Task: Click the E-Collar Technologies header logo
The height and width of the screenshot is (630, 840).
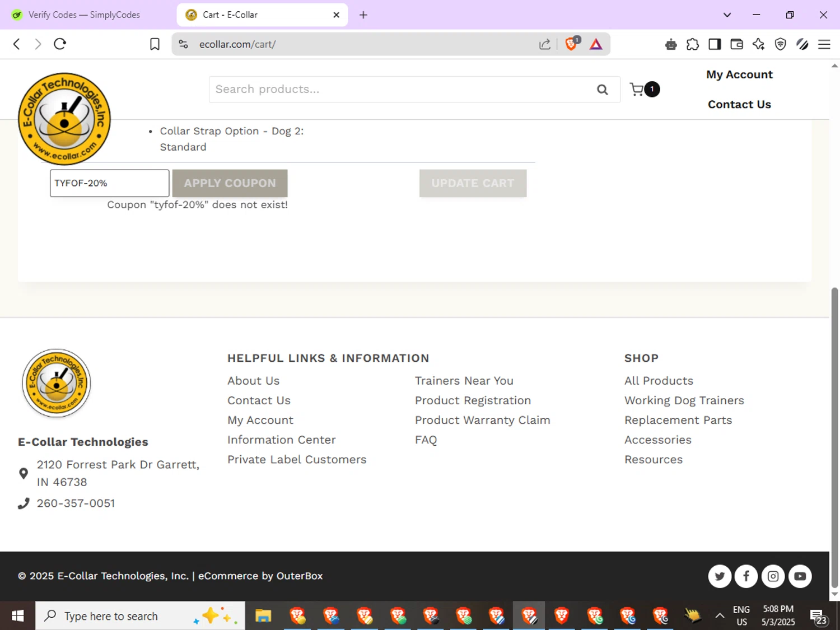Action: [x=64, y=119]
